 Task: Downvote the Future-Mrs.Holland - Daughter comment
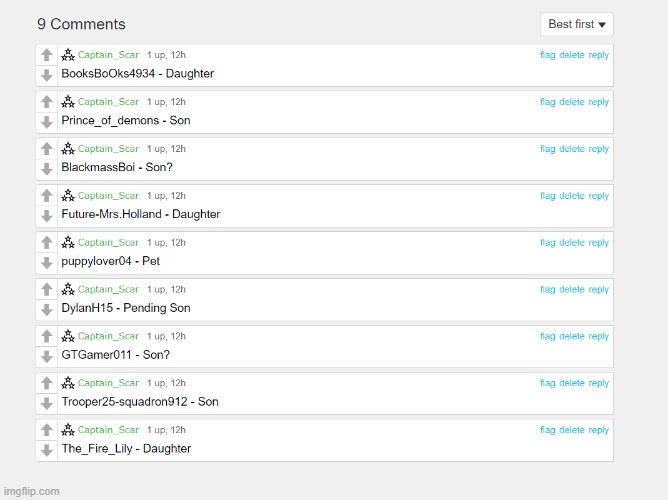click(46, 216)
